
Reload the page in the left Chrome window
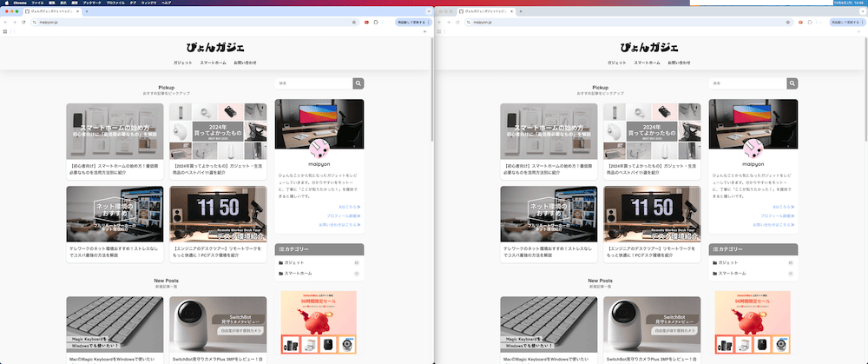[x=23, y=22]
